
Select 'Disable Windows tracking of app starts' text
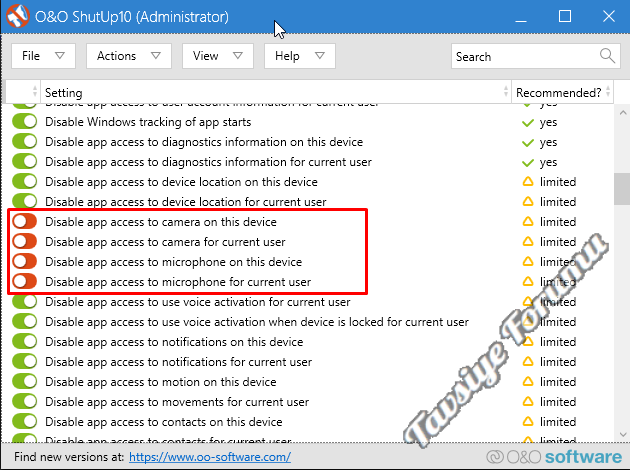click(148, 122)
